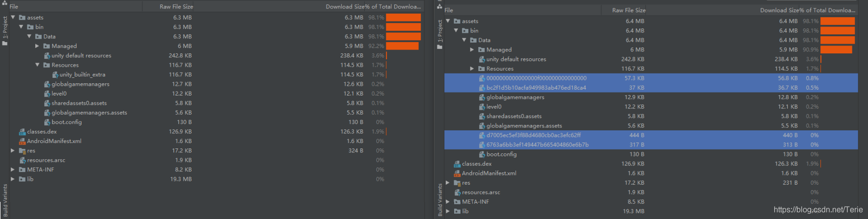Expand the res folder in left pane
Screen dimensions: 868x219
[13, 150]
